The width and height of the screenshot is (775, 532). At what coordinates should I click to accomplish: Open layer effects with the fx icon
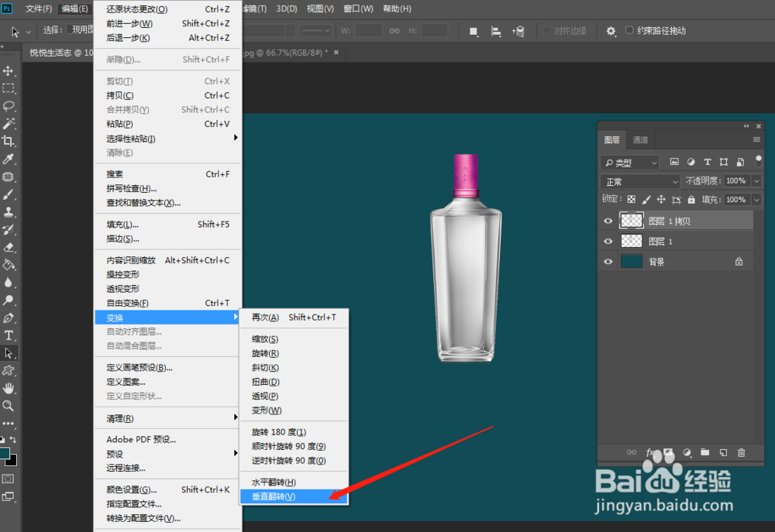[649, 452]
